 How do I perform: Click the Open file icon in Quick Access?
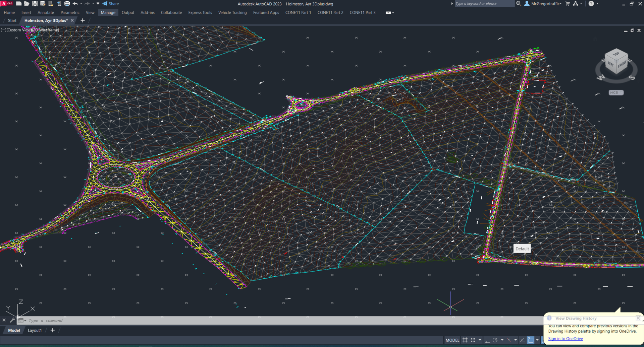point(27,4)
